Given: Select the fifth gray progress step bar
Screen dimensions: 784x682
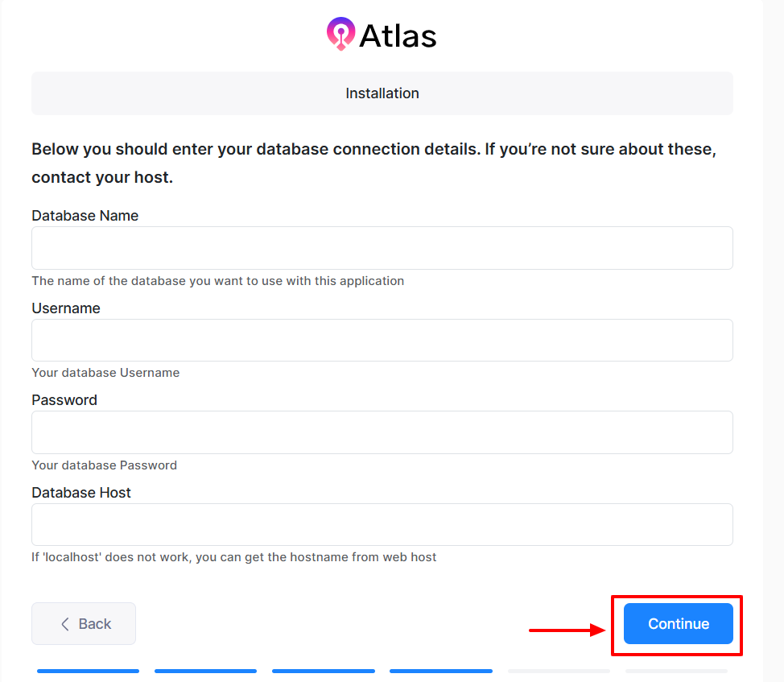Looking at the screenshot, I should [x=559, y=671].
